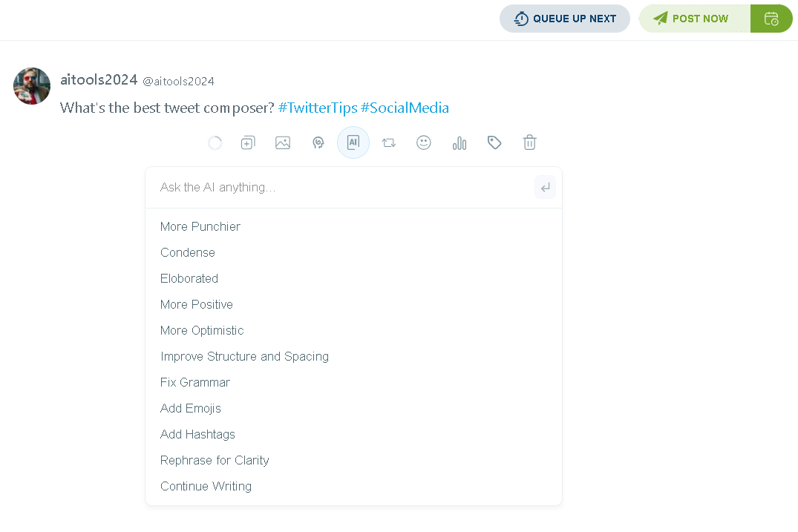Add a tag to the tweet
798x532 pixels.
(494, 142)
